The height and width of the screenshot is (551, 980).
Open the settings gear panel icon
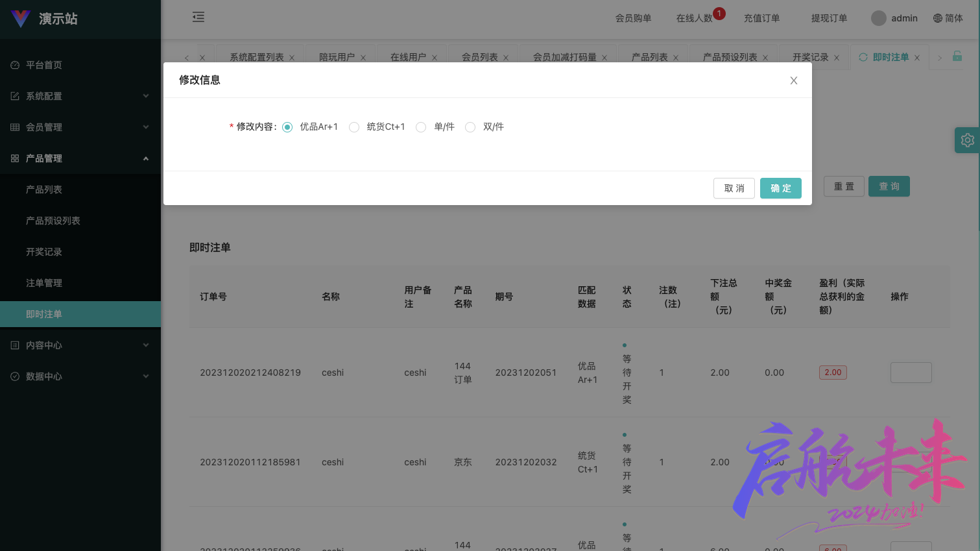pos(967,140)
